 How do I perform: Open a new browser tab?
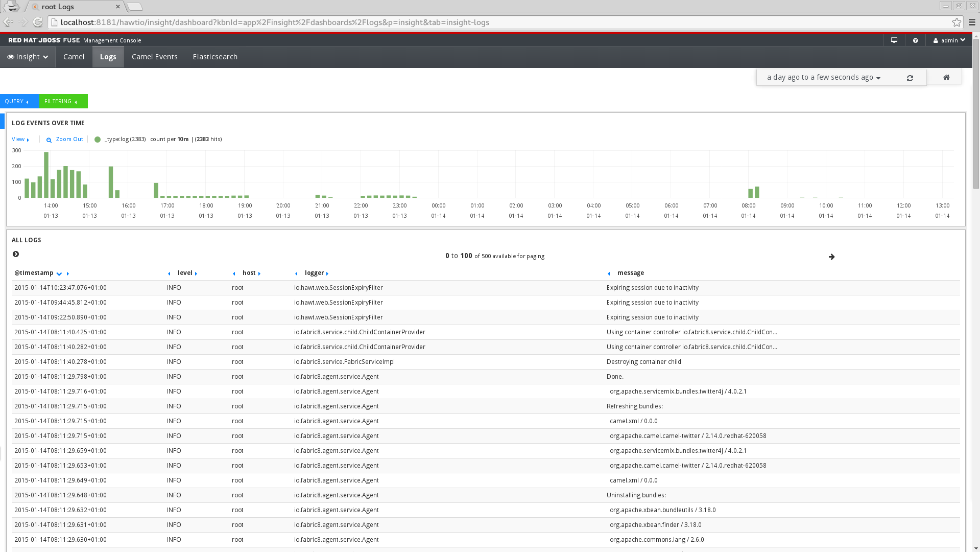pos(134,7)
